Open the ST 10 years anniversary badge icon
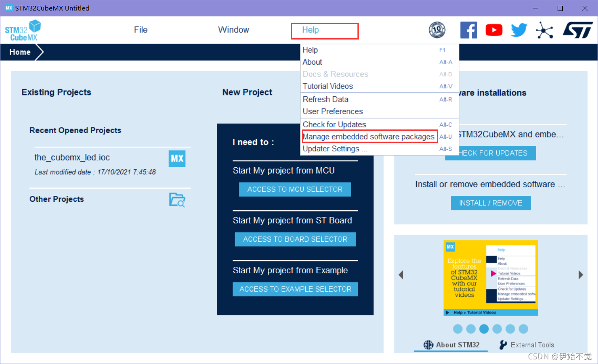 437,30
